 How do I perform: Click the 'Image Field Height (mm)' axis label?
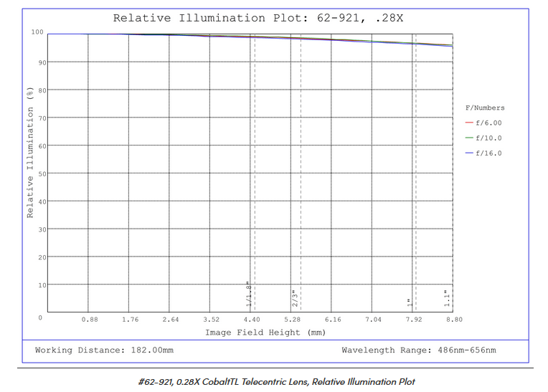(x=265, y=333)
